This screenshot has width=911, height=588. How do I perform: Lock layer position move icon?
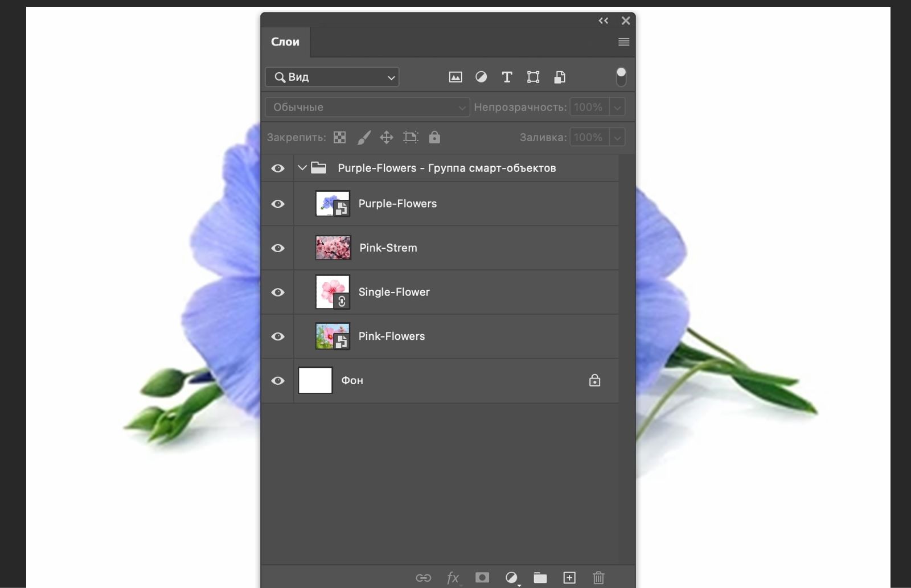click(387, 137)
